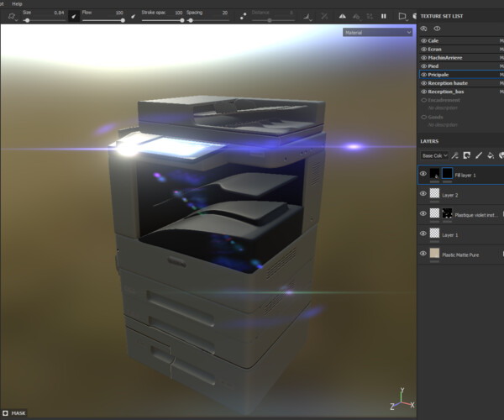Add a fill layer with bucket icon
Screen dimensions: 504x420
pyautogui.click(x=491, y=155)
